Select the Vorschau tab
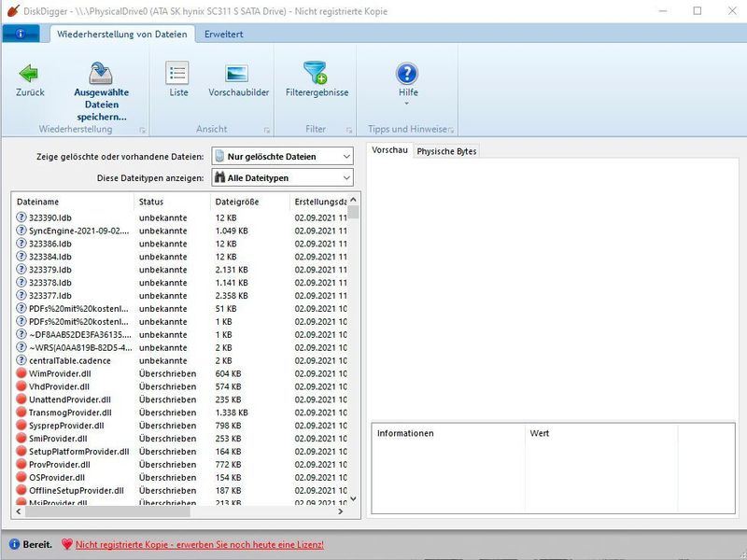 tap(389, 150)
